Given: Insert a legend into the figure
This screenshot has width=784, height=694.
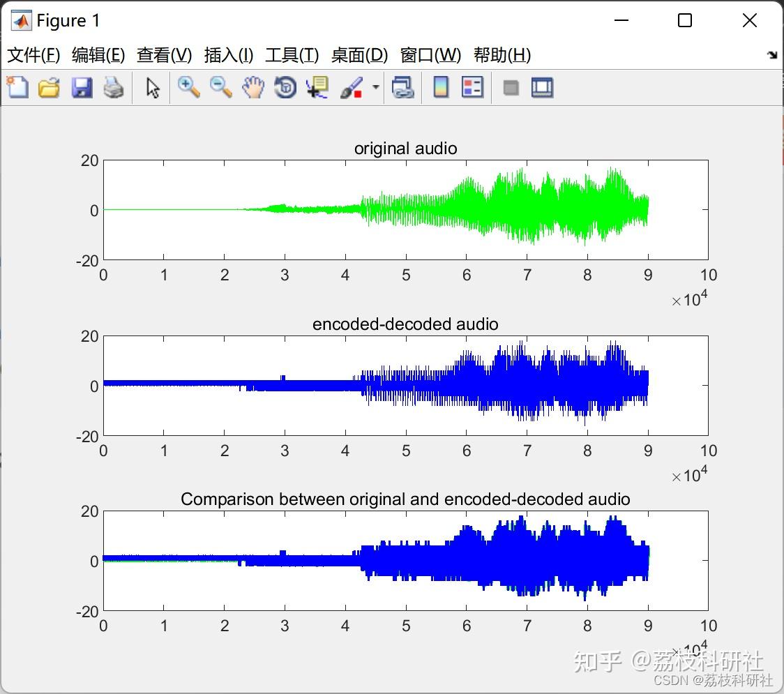Looking at the screenshot, I should [x=472, y=87].
